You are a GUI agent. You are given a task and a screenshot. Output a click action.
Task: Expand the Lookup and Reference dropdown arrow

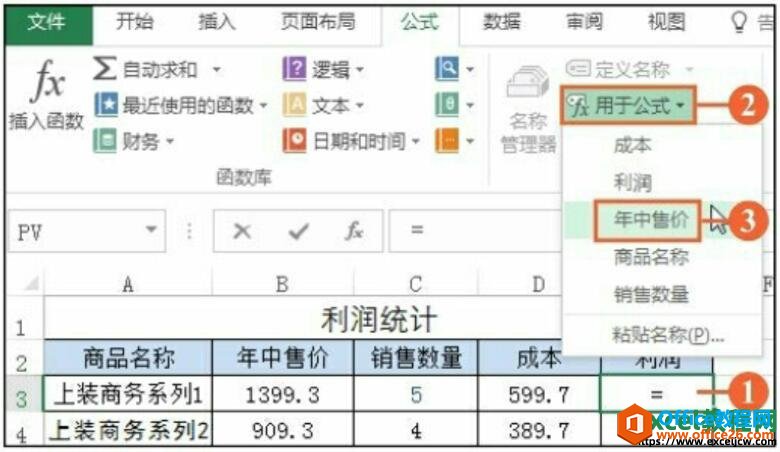[470, 70]
